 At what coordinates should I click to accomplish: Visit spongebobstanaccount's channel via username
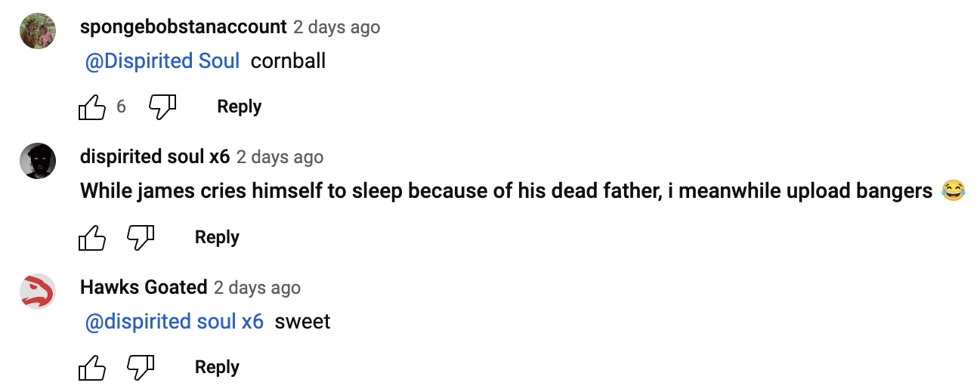(183, 27)
